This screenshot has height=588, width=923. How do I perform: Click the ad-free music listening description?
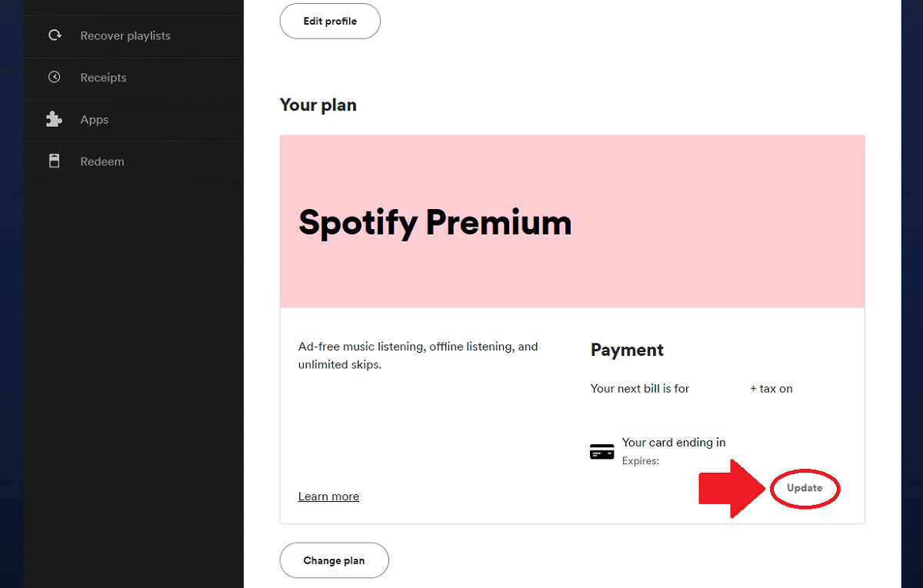coord(418,355)
